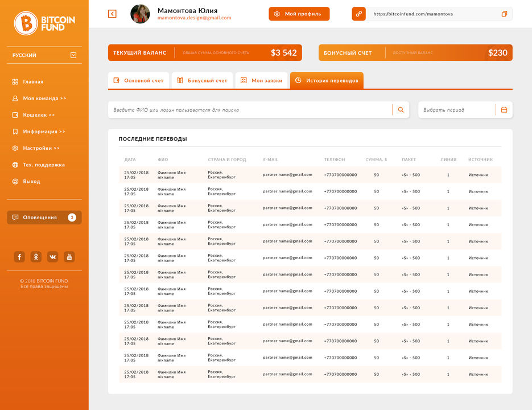
Task: Click the БОНУСНЫЙ СЧЕТ balance panel
Action: click(415, 52)
